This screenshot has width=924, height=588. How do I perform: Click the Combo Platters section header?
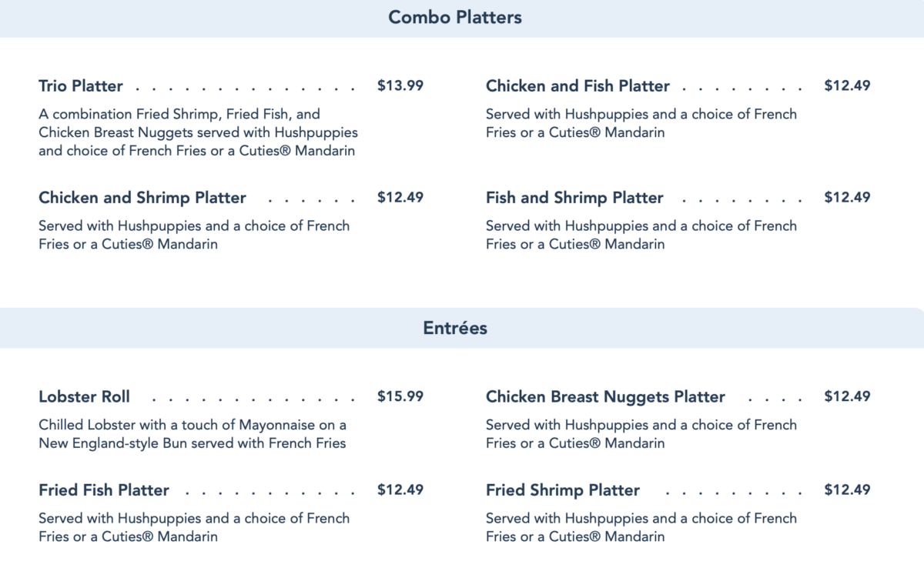pos(454,17)
